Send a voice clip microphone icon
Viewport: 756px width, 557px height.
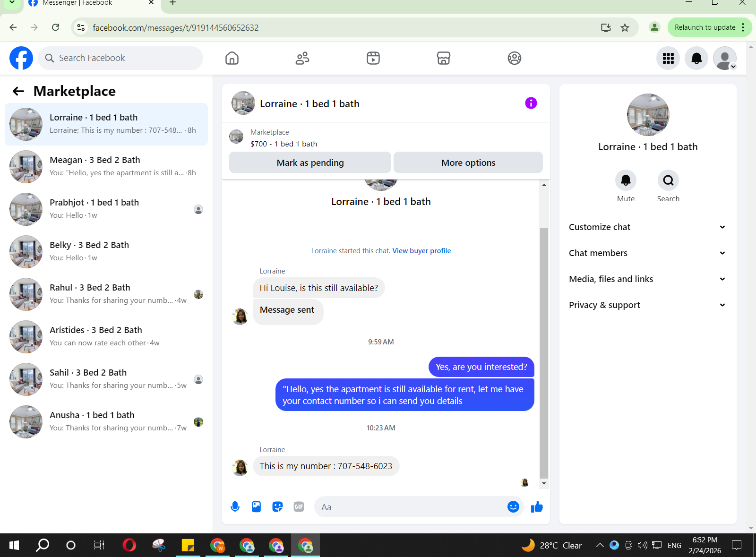pyautogui.click(x=235, y=507)
